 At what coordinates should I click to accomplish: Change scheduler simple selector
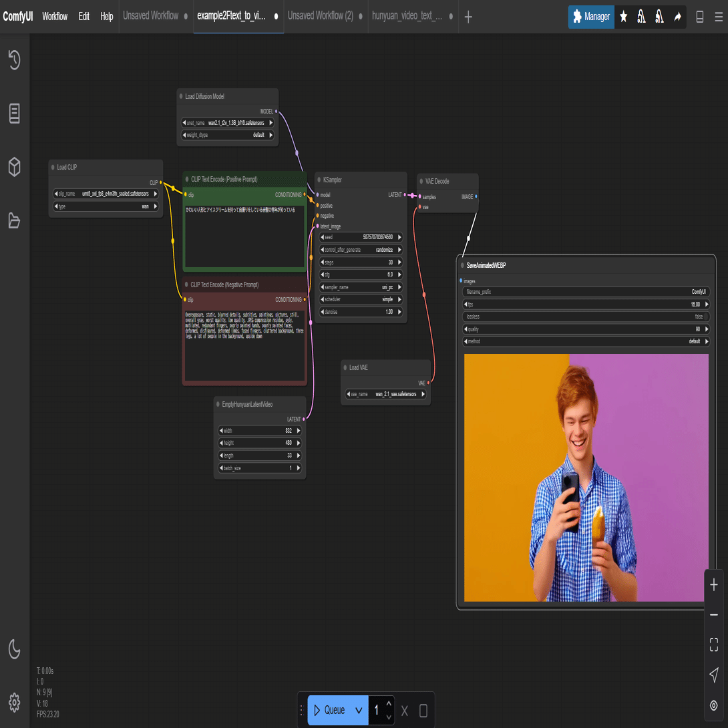[361, 299]
